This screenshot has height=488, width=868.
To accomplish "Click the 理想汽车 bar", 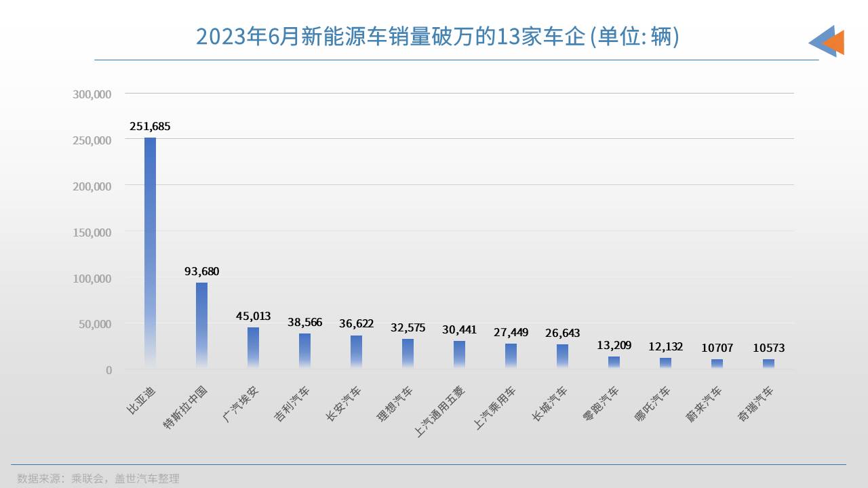I will click(x=408, y=354).
